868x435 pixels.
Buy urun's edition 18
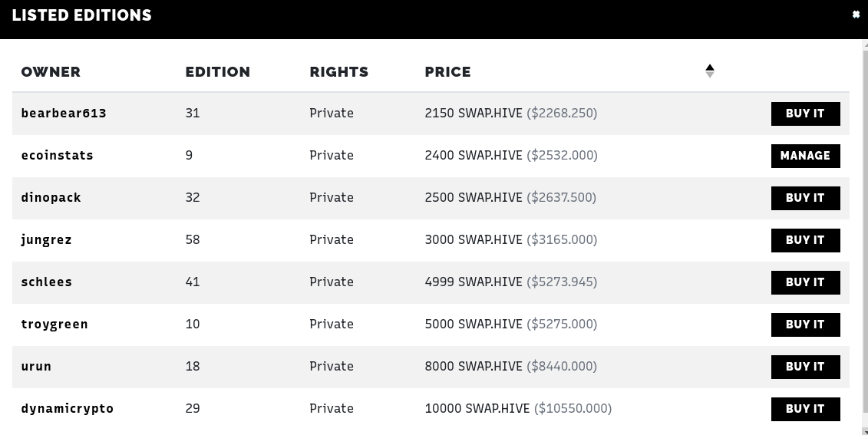coord(805,367)
